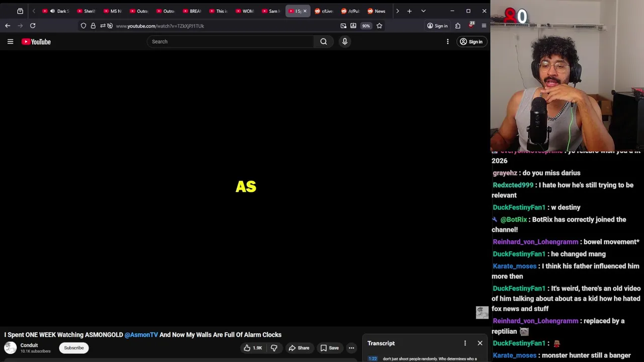Viewport: 644px width, 362px height.
Task: Switch to the WOM tab
Action: click(x=245, y=11)
